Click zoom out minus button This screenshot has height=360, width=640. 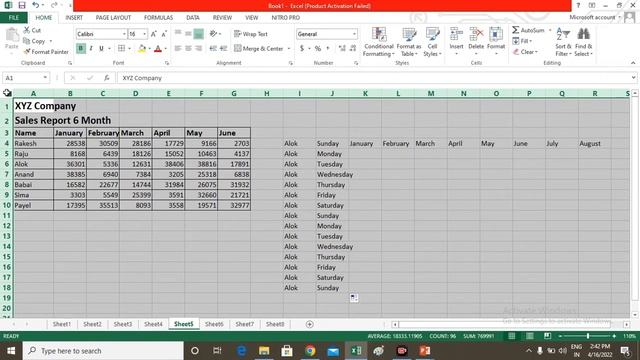pyautogui.click(x=560, y=336)
